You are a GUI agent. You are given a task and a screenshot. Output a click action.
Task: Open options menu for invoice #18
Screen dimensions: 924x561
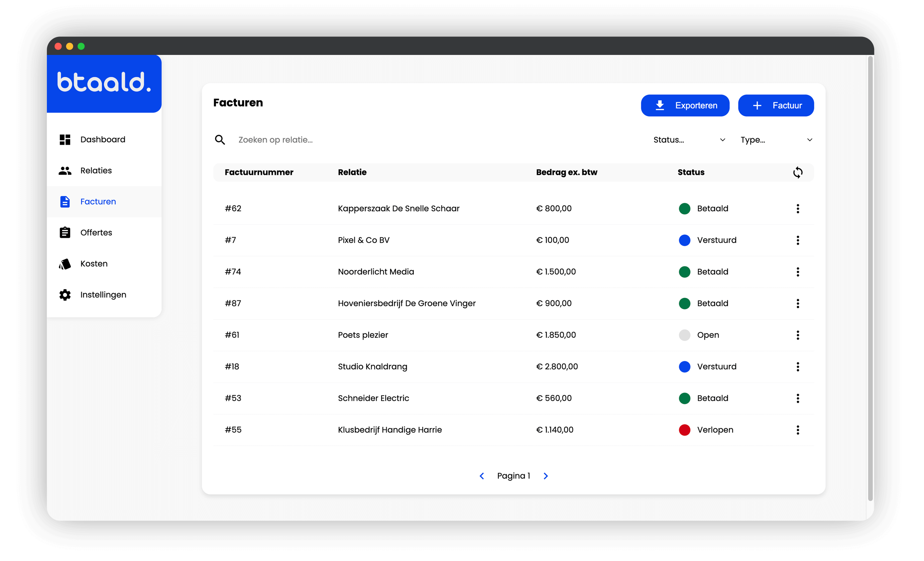coord(798,367)
